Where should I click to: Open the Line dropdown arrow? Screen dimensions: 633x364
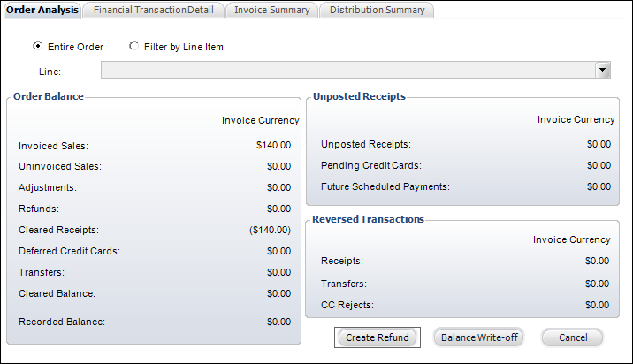coord(602,70)
